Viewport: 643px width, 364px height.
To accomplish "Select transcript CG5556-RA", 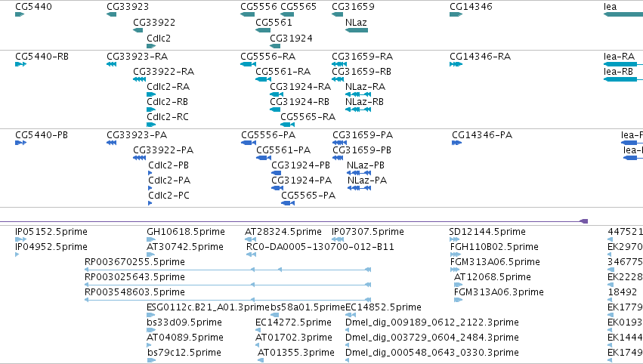I will [x=268, y=57].
